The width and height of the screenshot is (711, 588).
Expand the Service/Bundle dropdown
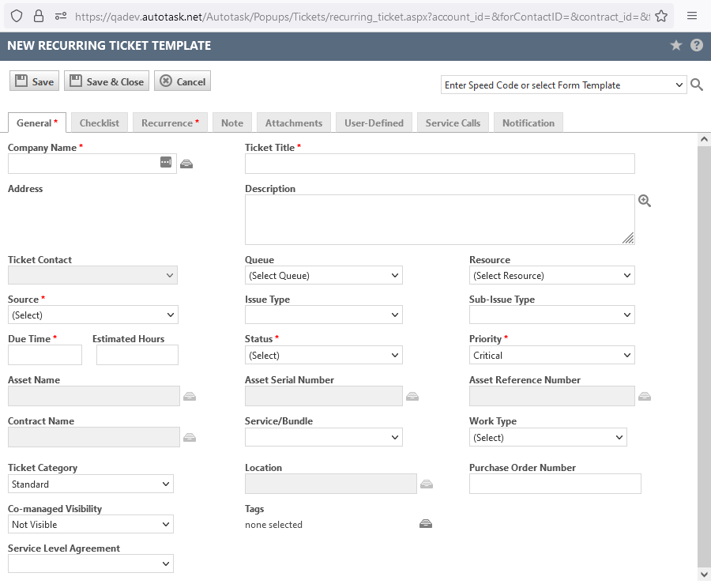324,437
